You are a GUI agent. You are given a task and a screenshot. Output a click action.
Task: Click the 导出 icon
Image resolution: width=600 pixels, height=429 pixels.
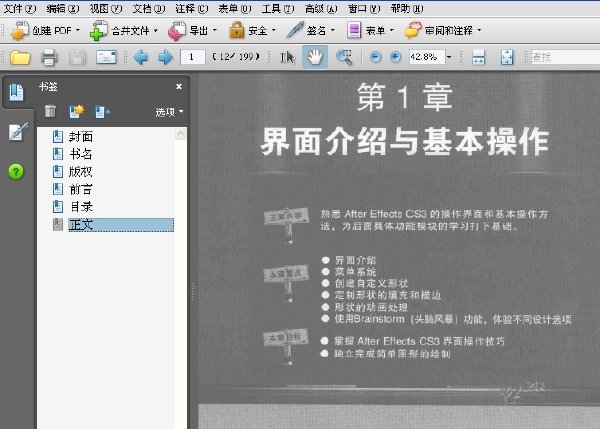coord(177,31)
